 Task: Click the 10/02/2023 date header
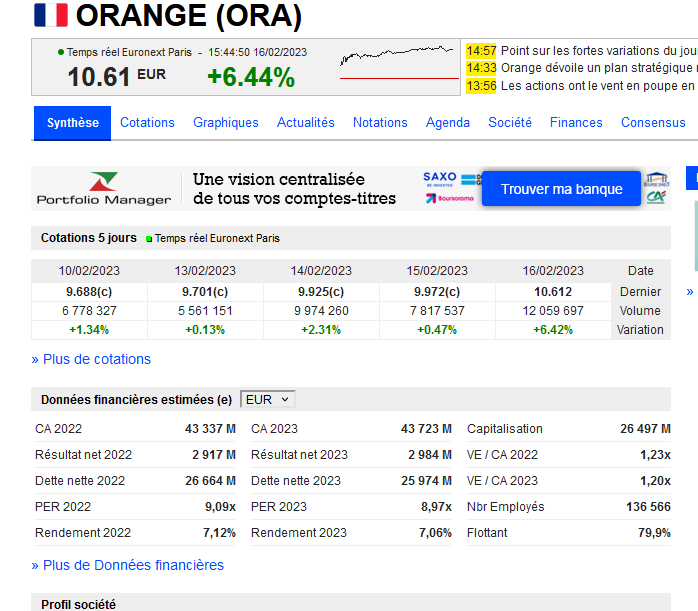point(89,271)
